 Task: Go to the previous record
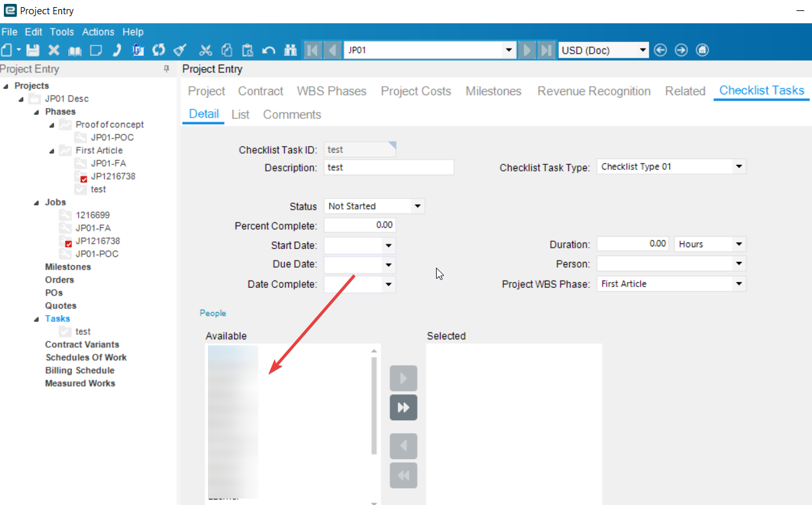coord(333,50)
